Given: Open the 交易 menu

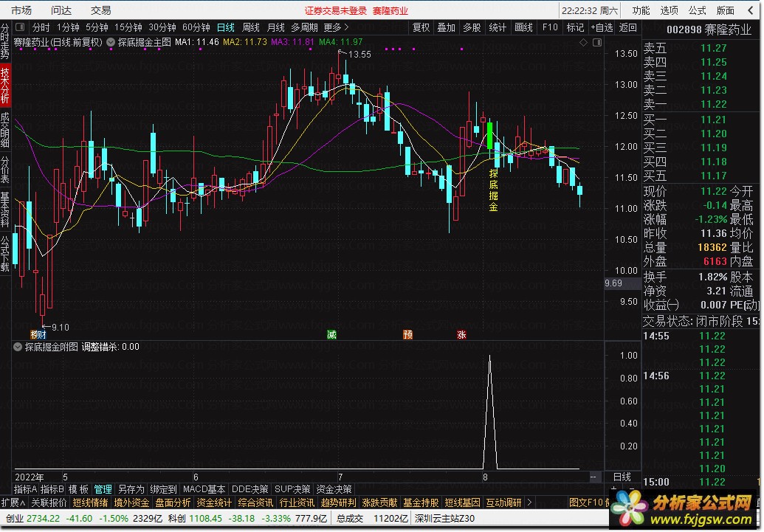Looking at the screenshot, I should click(x=101, y=10).
